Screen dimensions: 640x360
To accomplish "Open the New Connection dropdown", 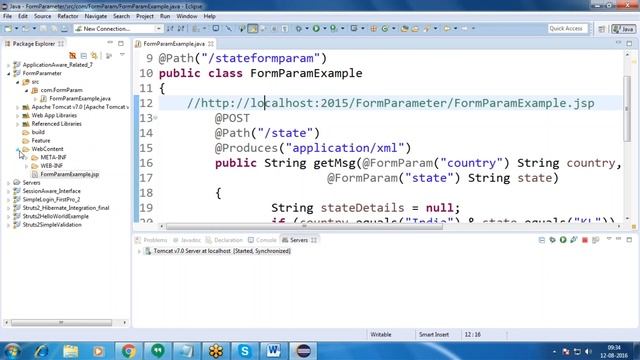I will pyautogui.click(x=158, y=29).
